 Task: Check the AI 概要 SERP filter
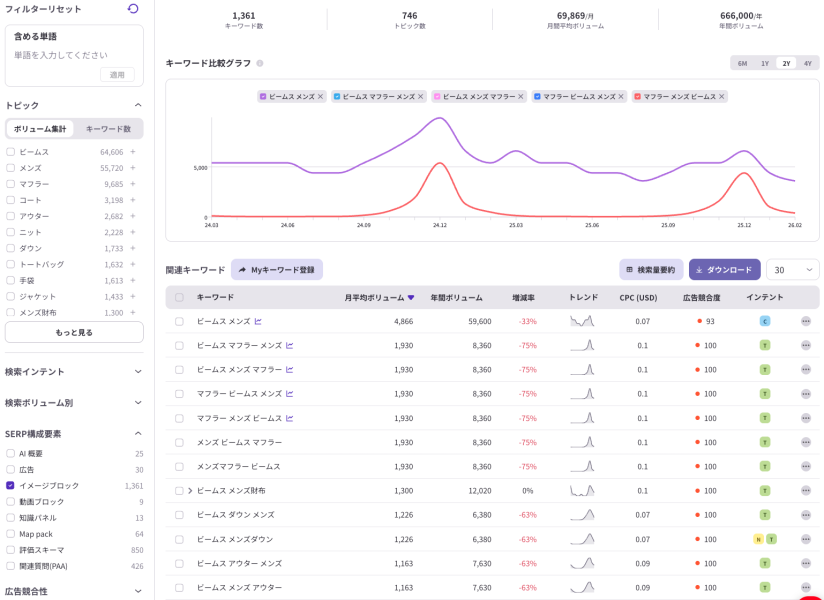pos(11,453)
